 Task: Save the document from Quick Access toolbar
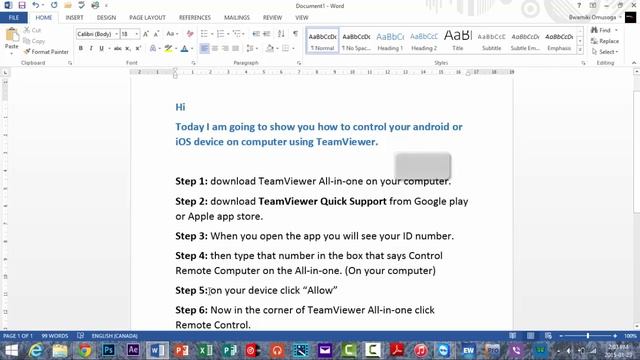click(x=22, y=5)
